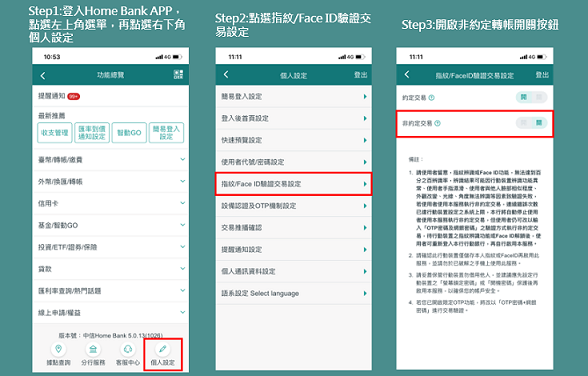Open 使用者代號/密碼設定 menu row
588x376 pixels.
coord(294,162)
